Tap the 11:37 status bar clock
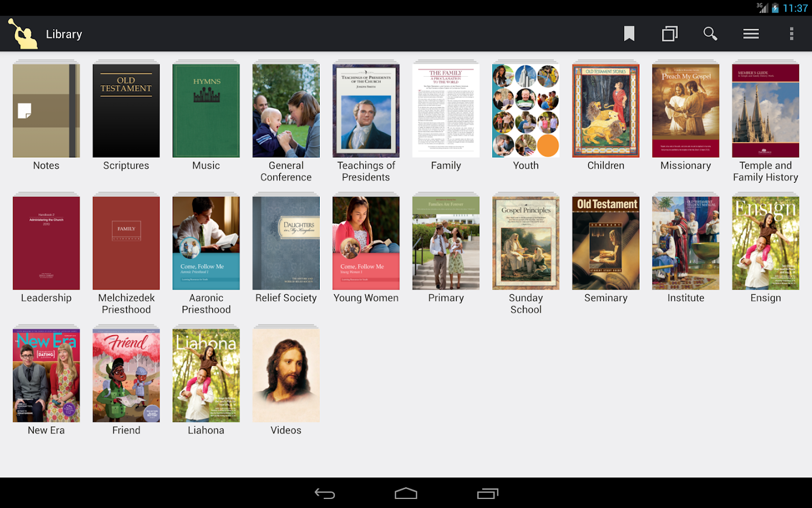The image size is (812, 508). (x=795, y=8)
